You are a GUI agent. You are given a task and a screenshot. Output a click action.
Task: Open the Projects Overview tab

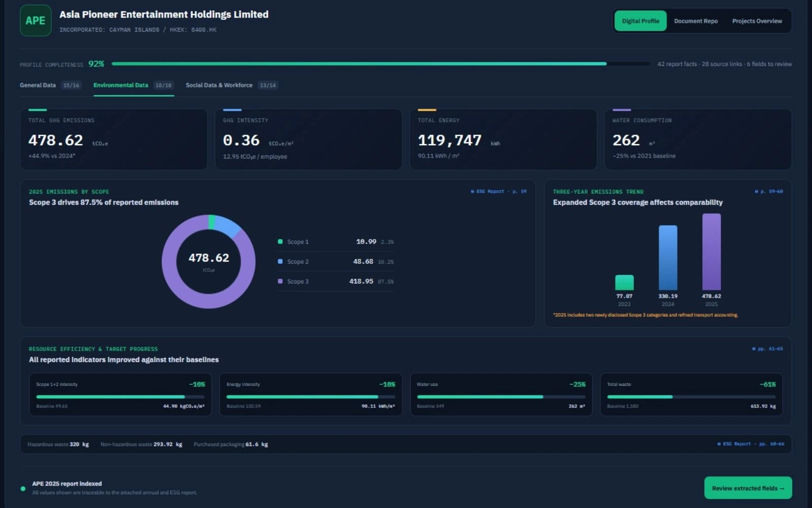coord(757,21)
